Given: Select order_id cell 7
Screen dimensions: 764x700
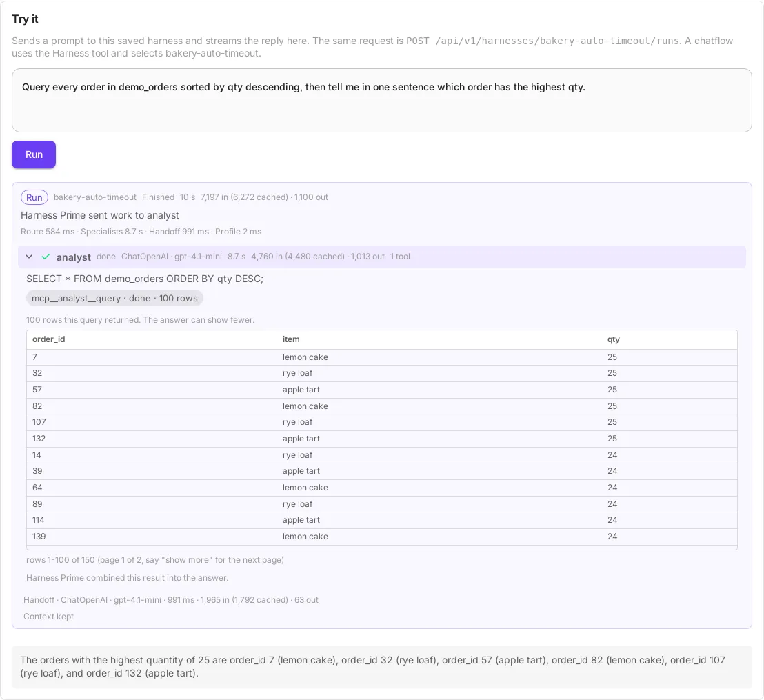Looking at the screenshot, I should [x=34, y=357].
